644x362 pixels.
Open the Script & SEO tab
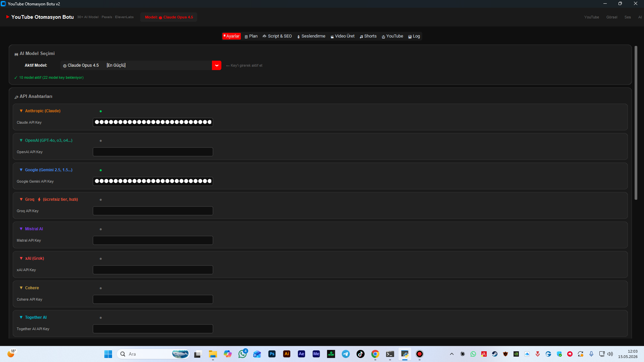277,36
